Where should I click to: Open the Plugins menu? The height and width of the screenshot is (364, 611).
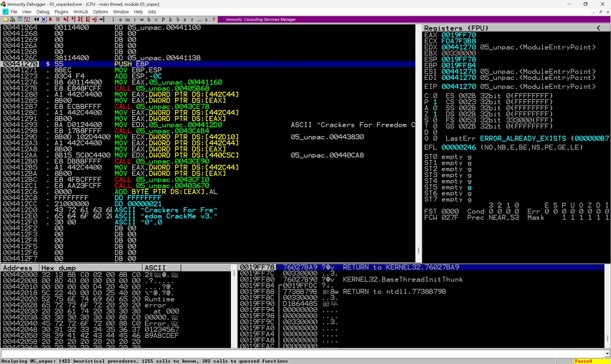pyautogui.click(x=61, y=12)
